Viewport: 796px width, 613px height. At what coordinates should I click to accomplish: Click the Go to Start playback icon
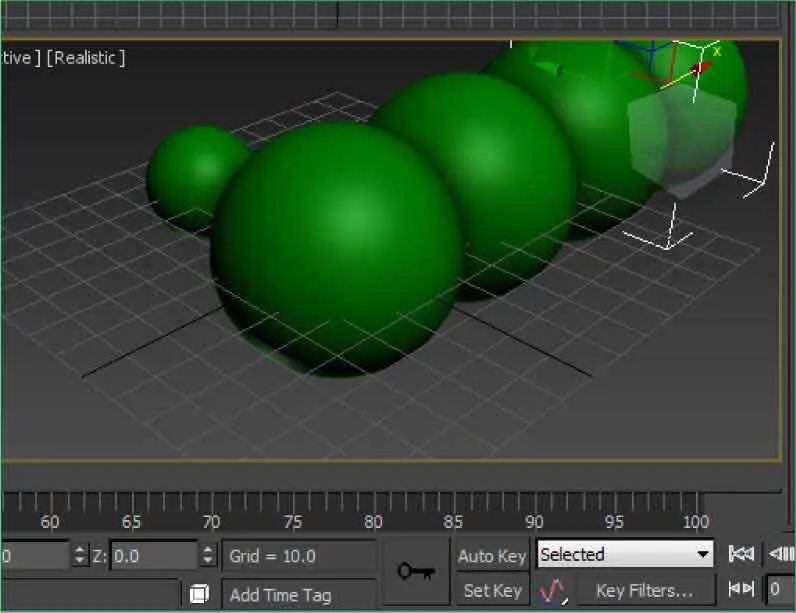point(741,554)
